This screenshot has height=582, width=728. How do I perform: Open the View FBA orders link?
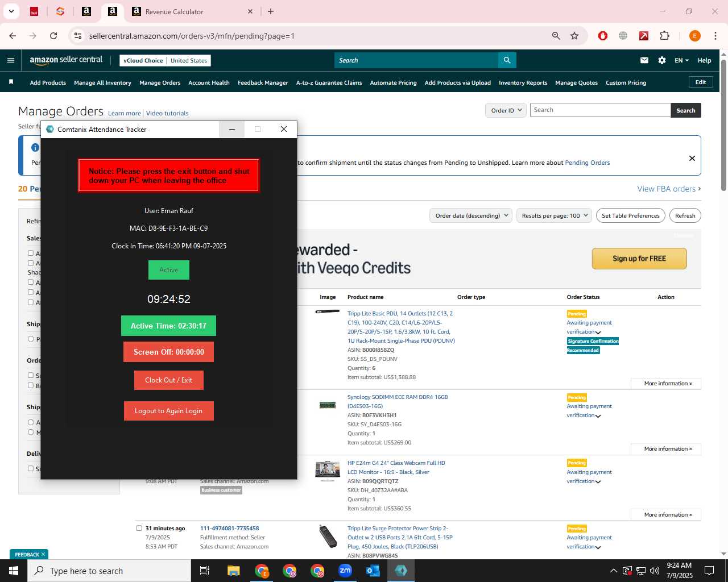pyautogui.click(x=669, y=189)
